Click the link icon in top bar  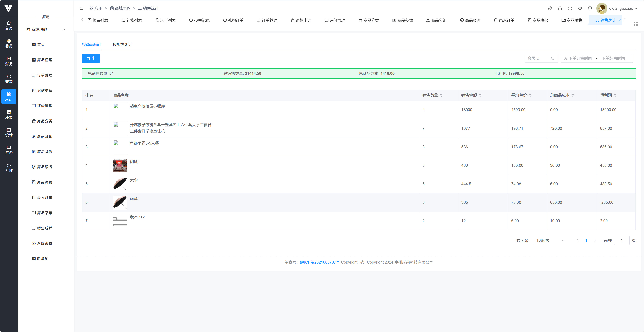click(x=550, y=8)
